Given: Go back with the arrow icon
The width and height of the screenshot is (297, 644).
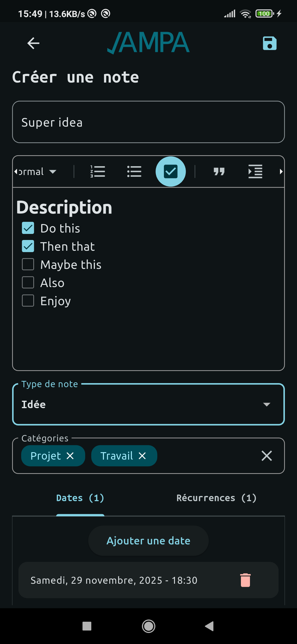Looking at the screenshot, I should click(x=34, y=43).
